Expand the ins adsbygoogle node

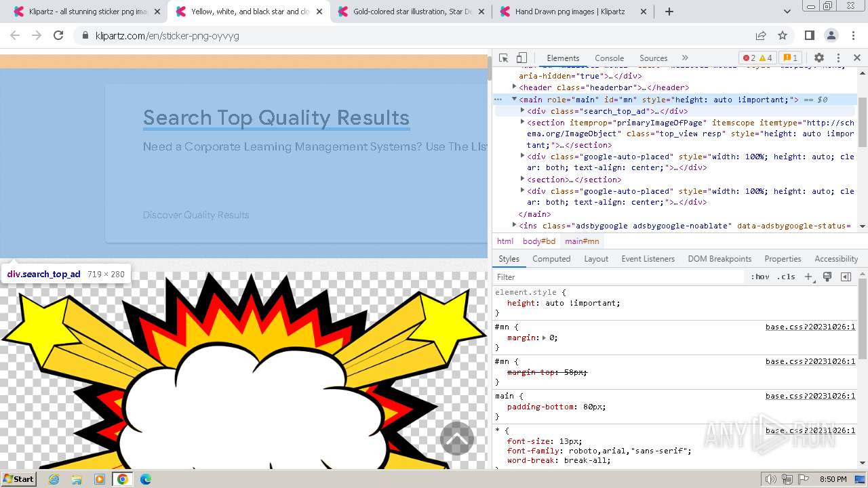(x=515, y=225)
